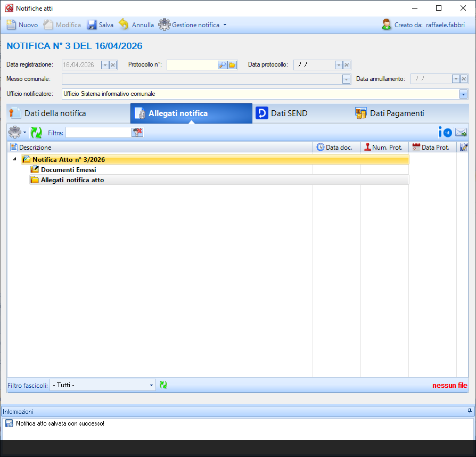Click the send mail envelope icon

coord(461,133)
